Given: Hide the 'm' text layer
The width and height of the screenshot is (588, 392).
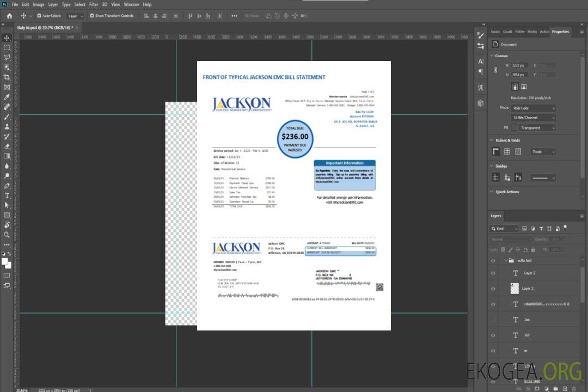Looking at the screenshot, I should [x=493, y=351].
